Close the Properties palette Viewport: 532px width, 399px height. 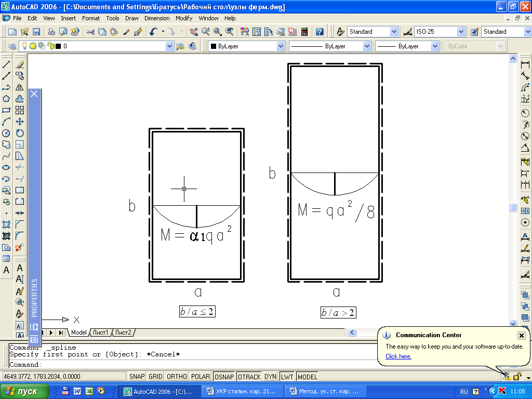[34, 94]
